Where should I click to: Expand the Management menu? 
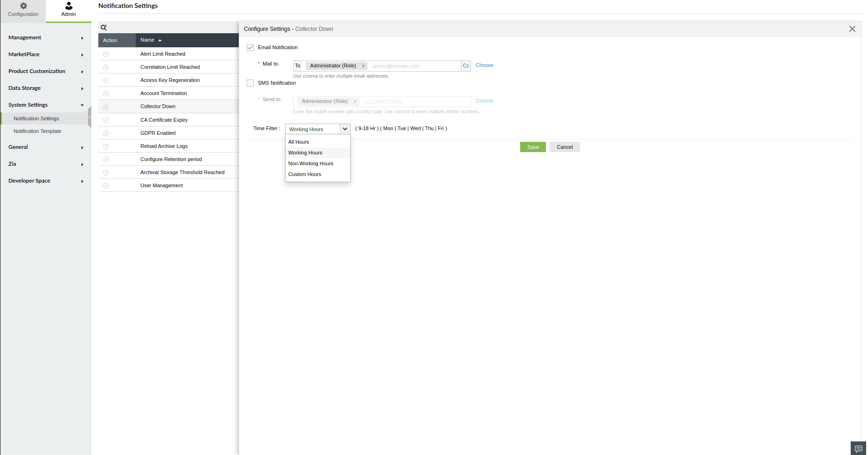45,37
